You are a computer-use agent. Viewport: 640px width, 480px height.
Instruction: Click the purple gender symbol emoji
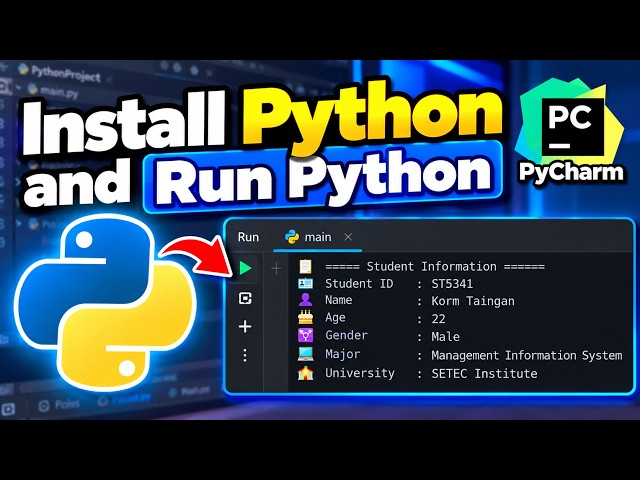point(305,335)
